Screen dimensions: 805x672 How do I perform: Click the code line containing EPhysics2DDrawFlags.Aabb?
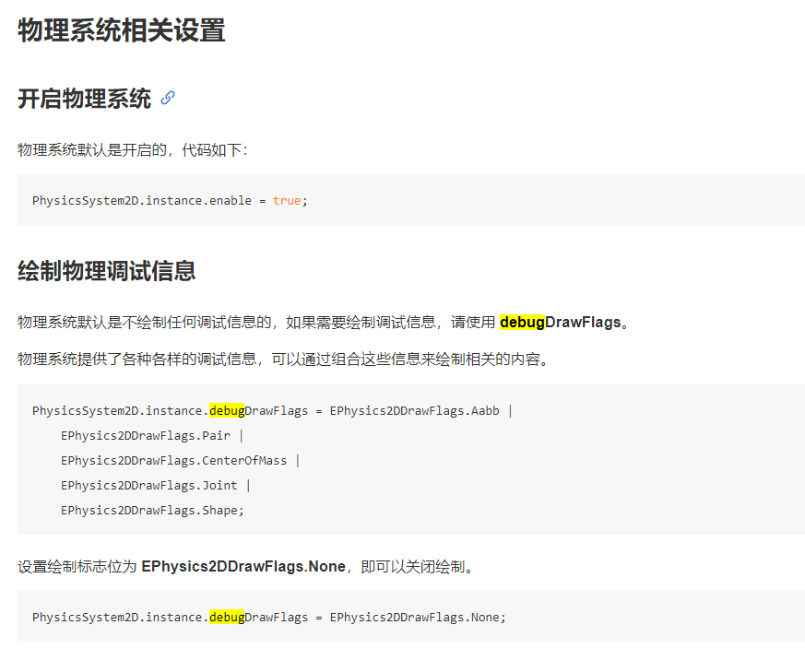(x=272, y=411)
